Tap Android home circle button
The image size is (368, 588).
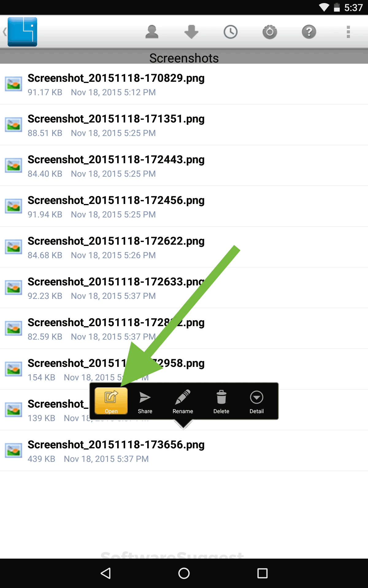pos(184,573)
